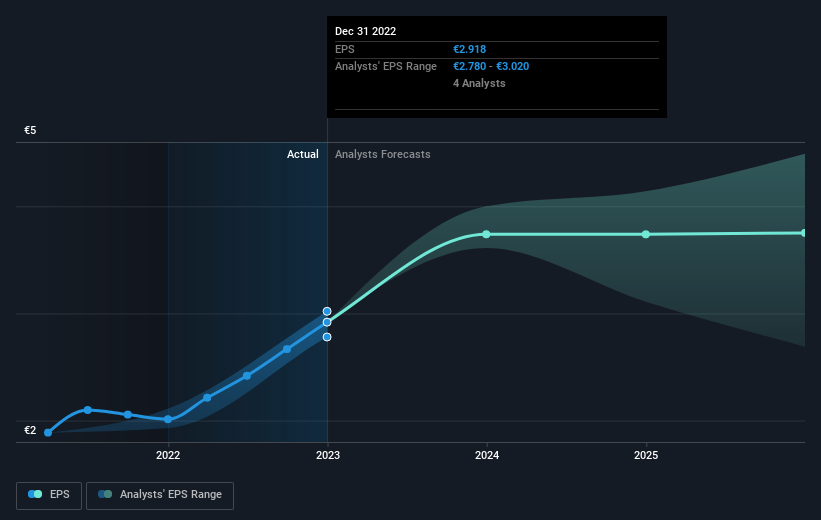Click upper analyst range marker at 2023
821x520 pixels.
tap(327, 311)
